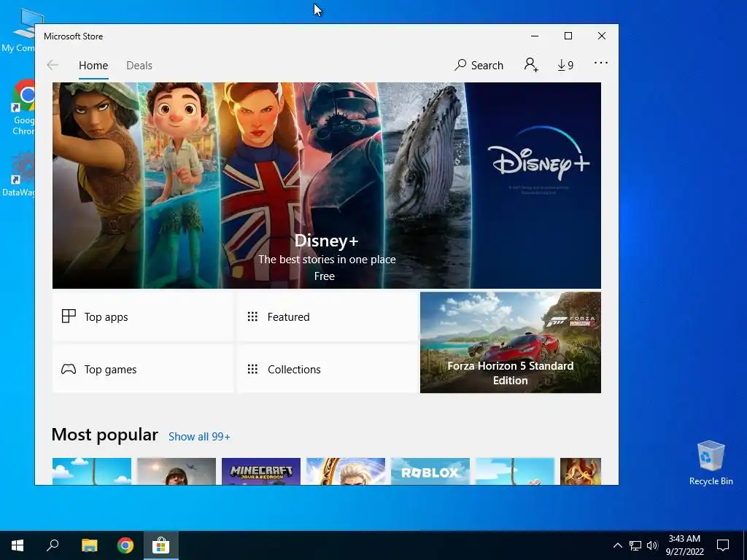Open the Disney+ hero banner
The width and height of the screenshot is (747, 560).
click(327, 185)
